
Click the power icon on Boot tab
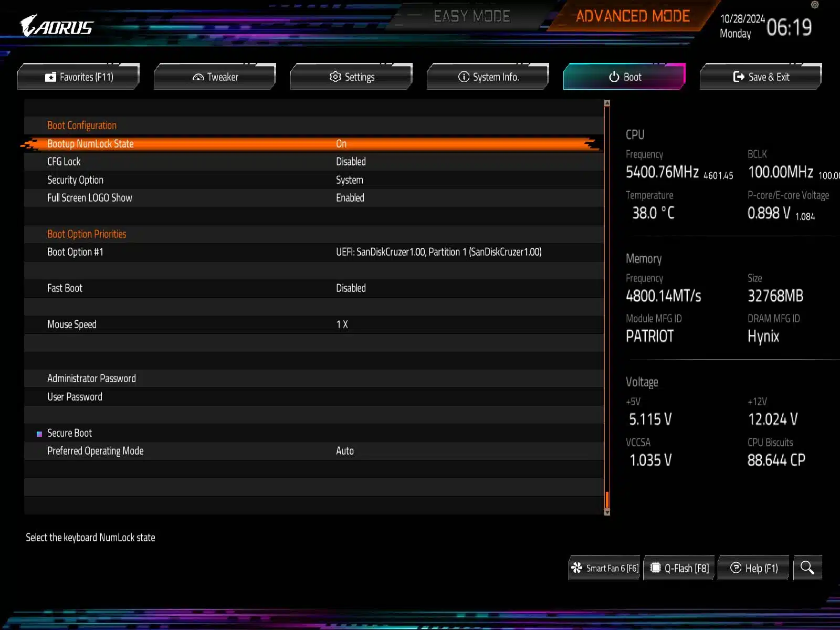(614, 77)
